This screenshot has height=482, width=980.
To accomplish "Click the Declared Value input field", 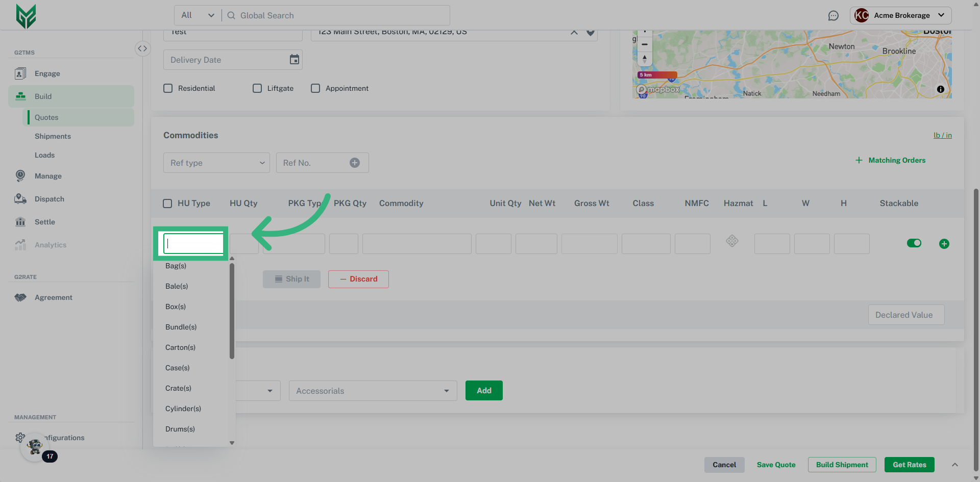I will (906, 315).
